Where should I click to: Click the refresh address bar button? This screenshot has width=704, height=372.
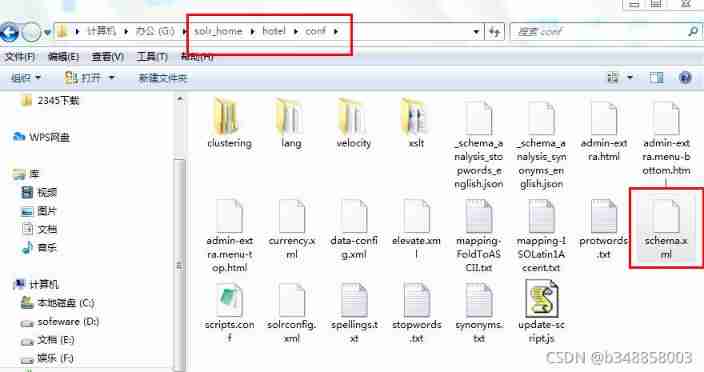(x=494, y=32)
